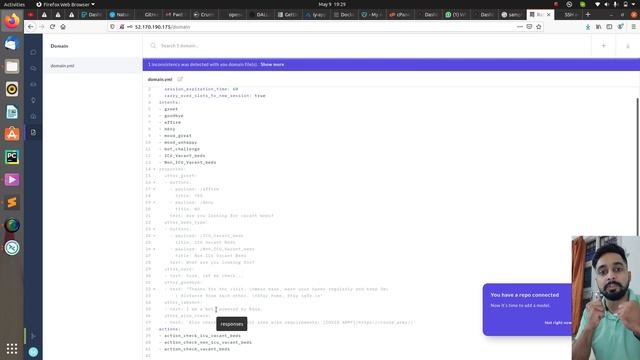Open the Firefox hamburger menu
The height and width of the screenshot is (360, 640).
[x=633, y=27]
